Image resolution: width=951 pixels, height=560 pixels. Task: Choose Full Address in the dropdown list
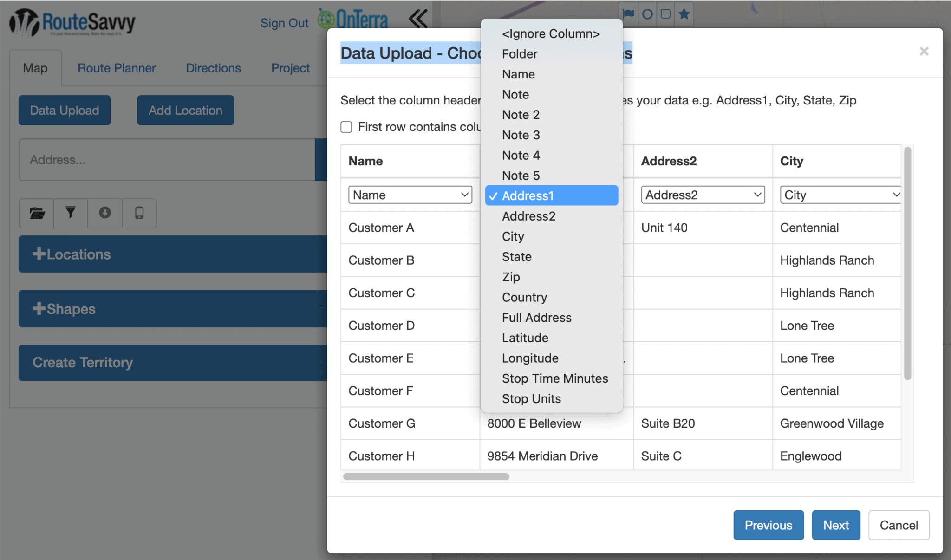click(551, 318)
